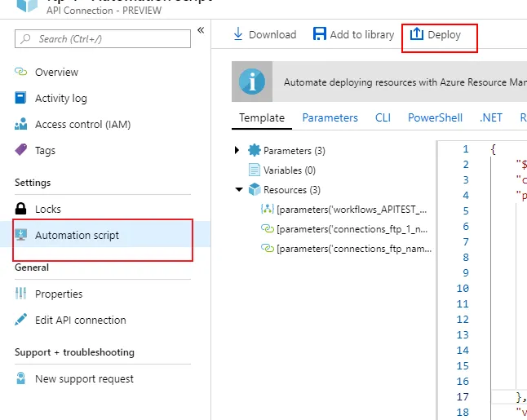This screenshot has height=420, width=527.
Task: Click the blue info circle icon
Action: [x=252, y=82]
